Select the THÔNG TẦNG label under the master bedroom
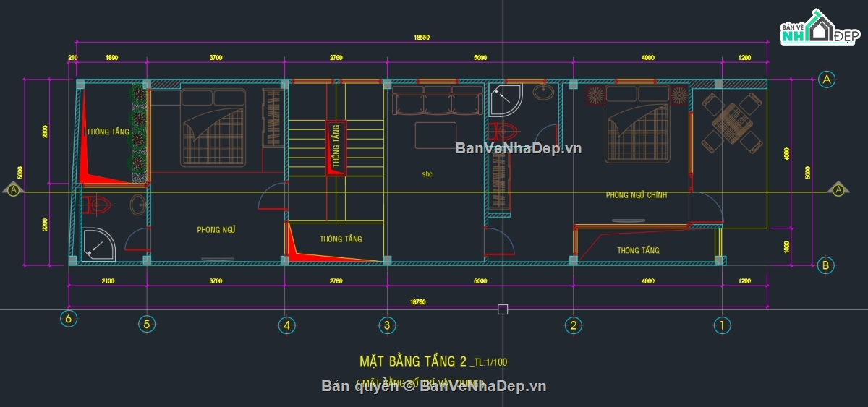 point(638,250)
